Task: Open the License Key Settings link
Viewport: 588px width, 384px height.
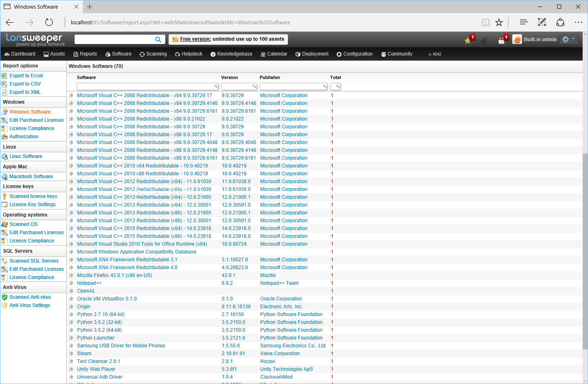Action: point(33,205)
